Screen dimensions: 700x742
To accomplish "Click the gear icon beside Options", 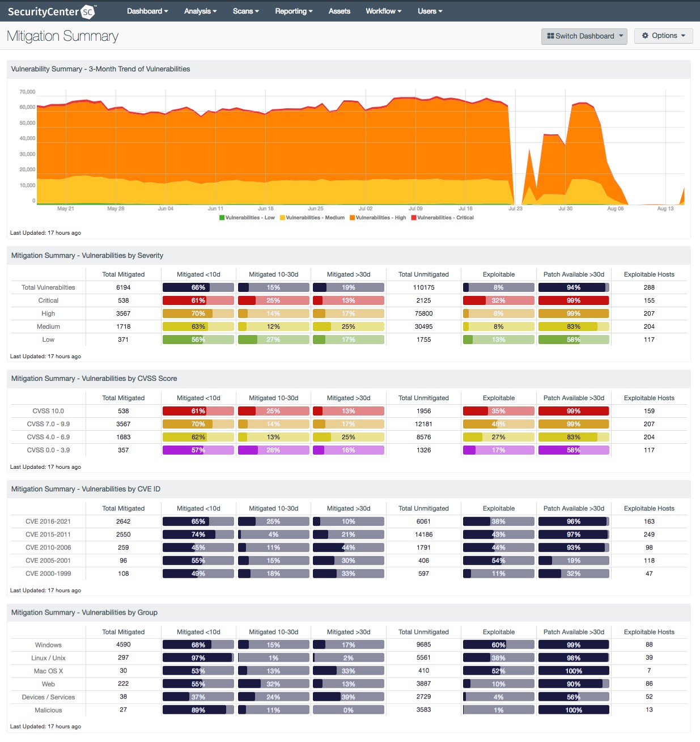I will pyautogui.click(x=645, y=36).
